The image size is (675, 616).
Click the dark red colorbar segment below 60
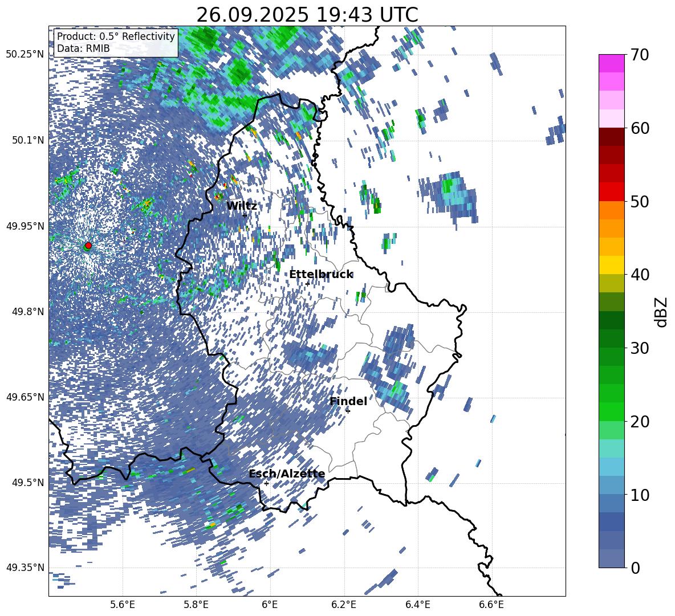tap(611, 137)
